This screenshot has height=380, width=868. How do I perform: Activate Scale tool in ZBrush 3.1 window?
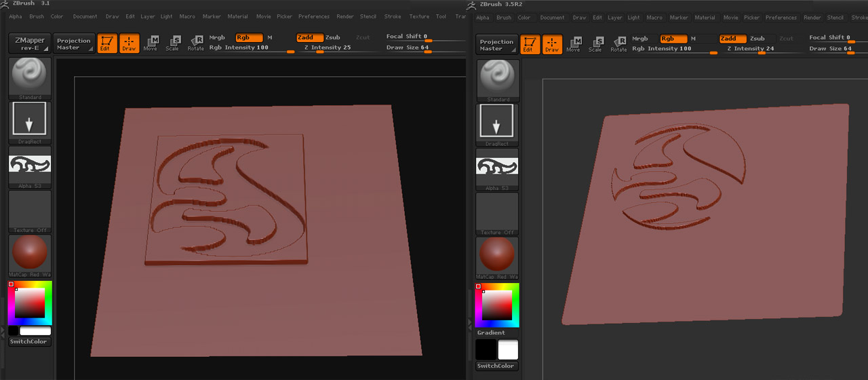172,43
